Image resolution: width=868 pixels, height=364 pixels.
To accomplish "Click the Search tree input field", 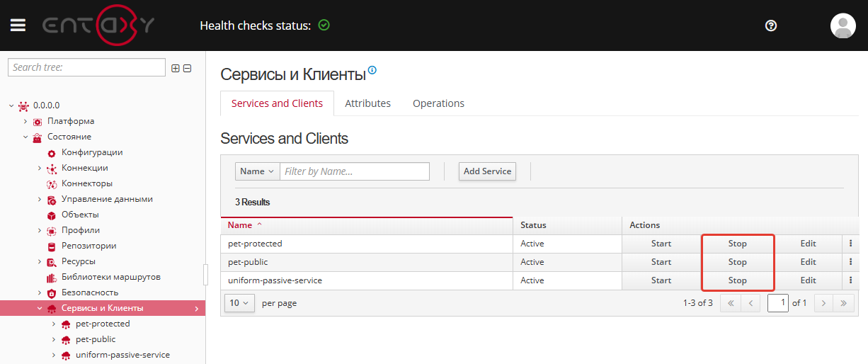I will [x=86, y=67].
